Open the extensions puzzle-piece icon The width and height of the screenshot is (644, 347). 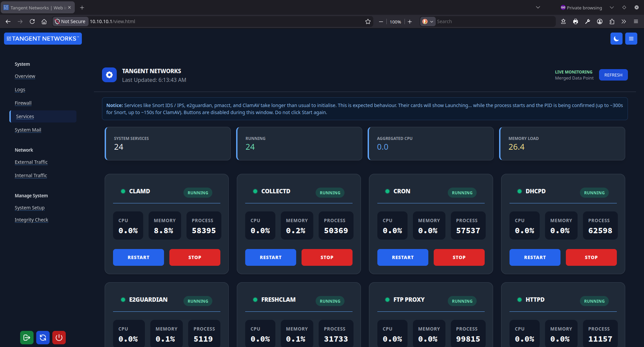pos(612,21)
